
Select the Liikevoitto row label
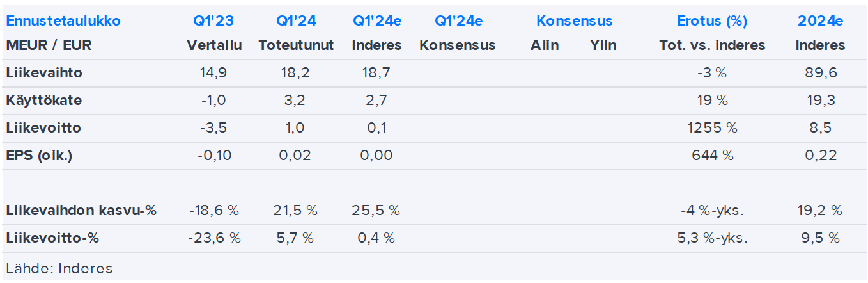click(x=43, y=128)
